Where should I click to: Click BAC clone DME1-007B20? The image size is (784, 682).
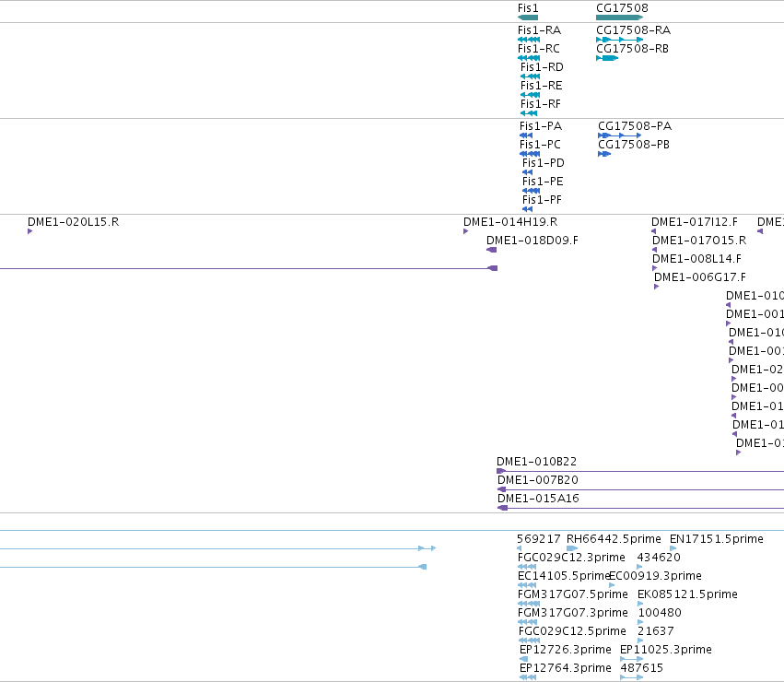(x=537, y=480)
